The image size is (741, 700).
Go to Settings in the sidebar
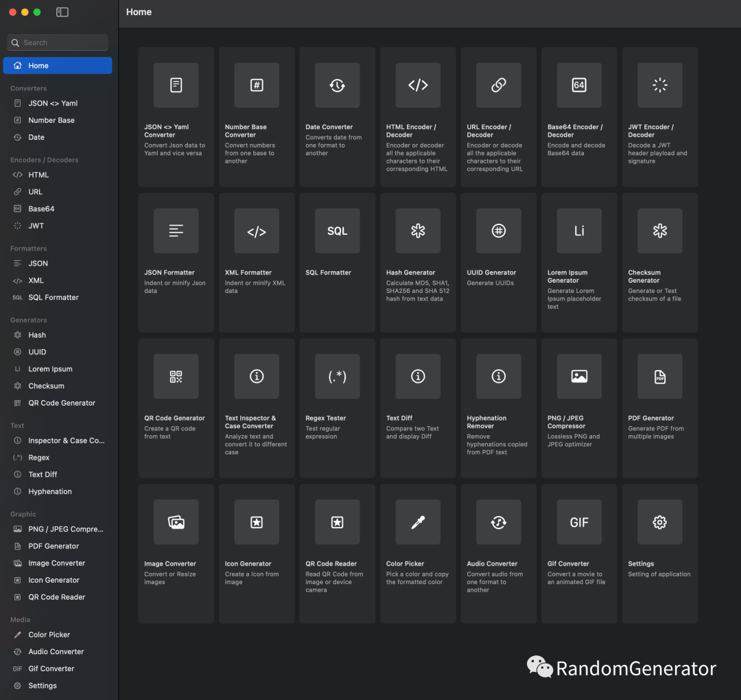tap(42, 686)
